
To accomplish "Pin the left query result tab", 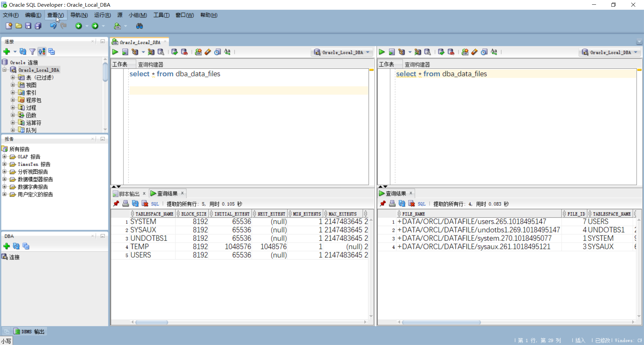I will pyautogui.click(x=116, y=204).
